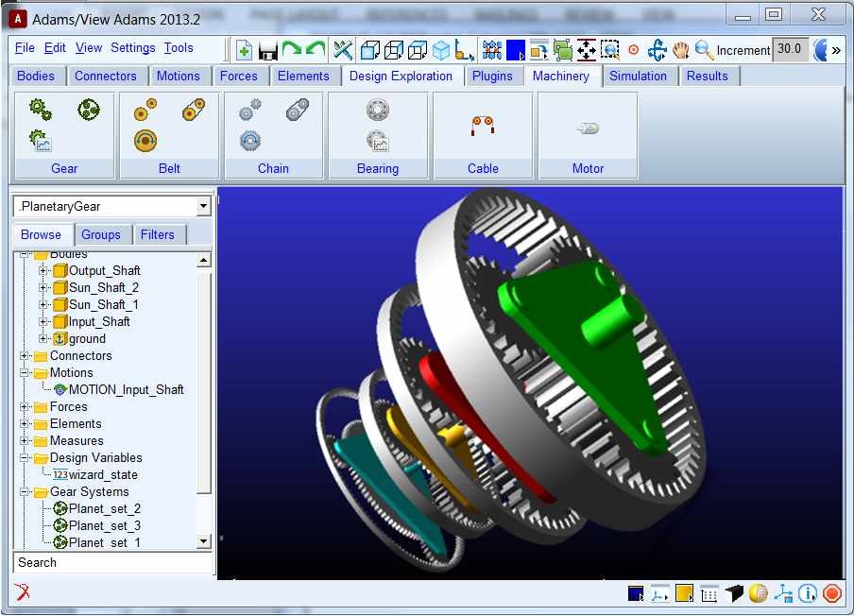
Task: Create a chain in the Chain group
Action: 298,110
